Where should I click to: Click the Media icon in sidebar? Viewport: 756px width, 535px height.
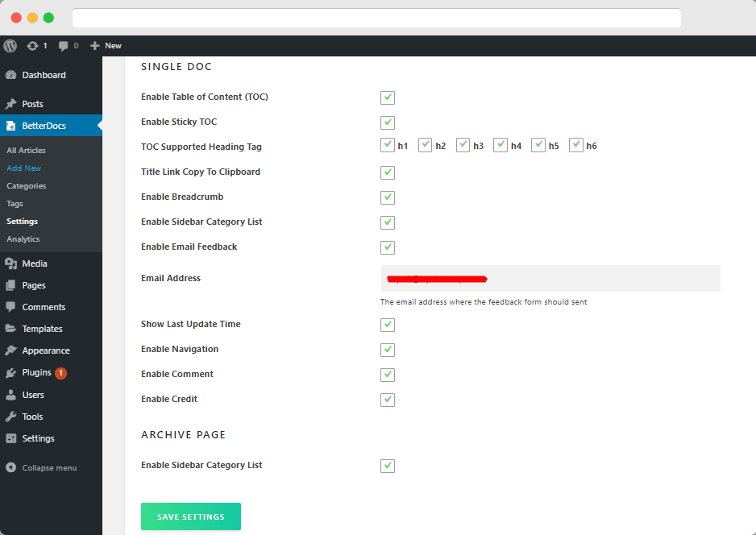point(10,263)
